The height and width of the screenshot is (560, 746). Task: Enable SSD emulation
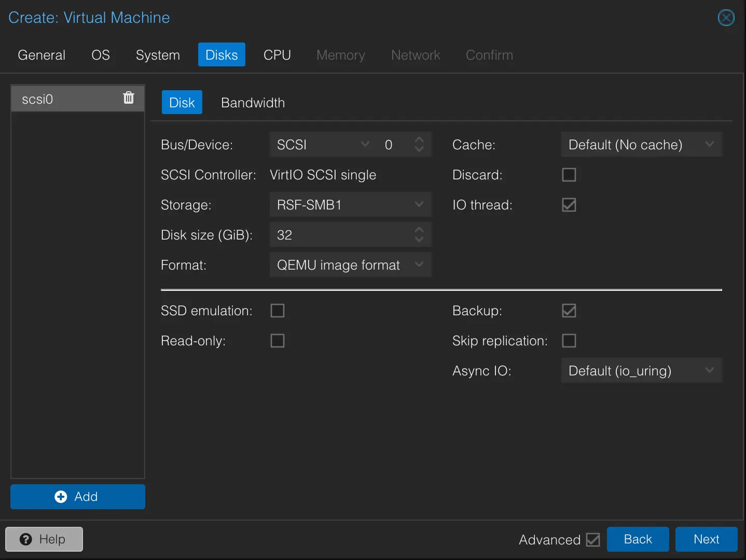click(278, 311)
